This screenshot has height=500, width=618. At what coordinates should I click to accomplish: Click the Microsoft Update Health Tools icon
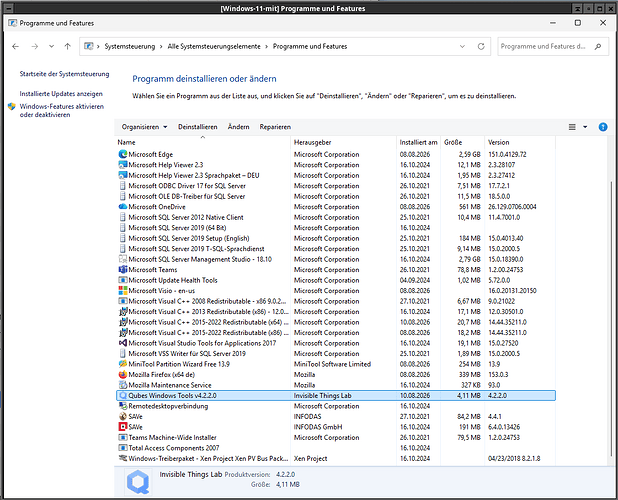[123, 280]
